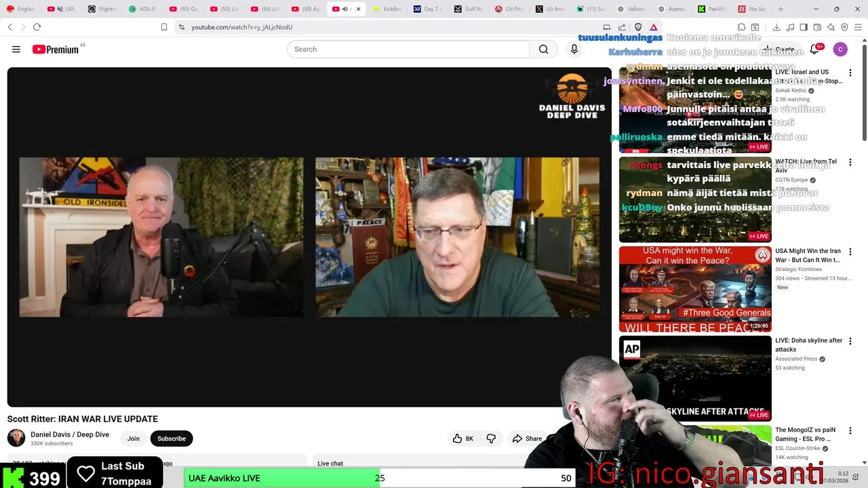Open the account avatar menu
868x488 pixels.
coord(840,49)
